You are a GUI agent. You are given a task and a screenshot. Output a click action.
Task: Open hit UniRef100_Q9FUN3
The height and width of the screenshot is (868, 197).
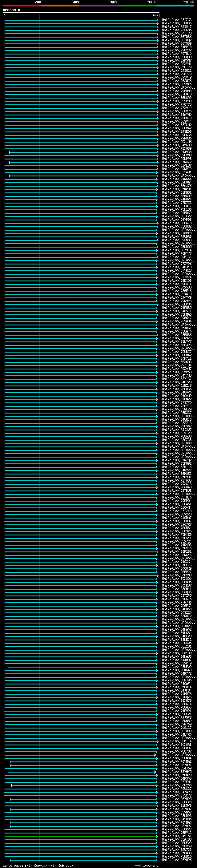pyautogui.click(x=176, y=91)
